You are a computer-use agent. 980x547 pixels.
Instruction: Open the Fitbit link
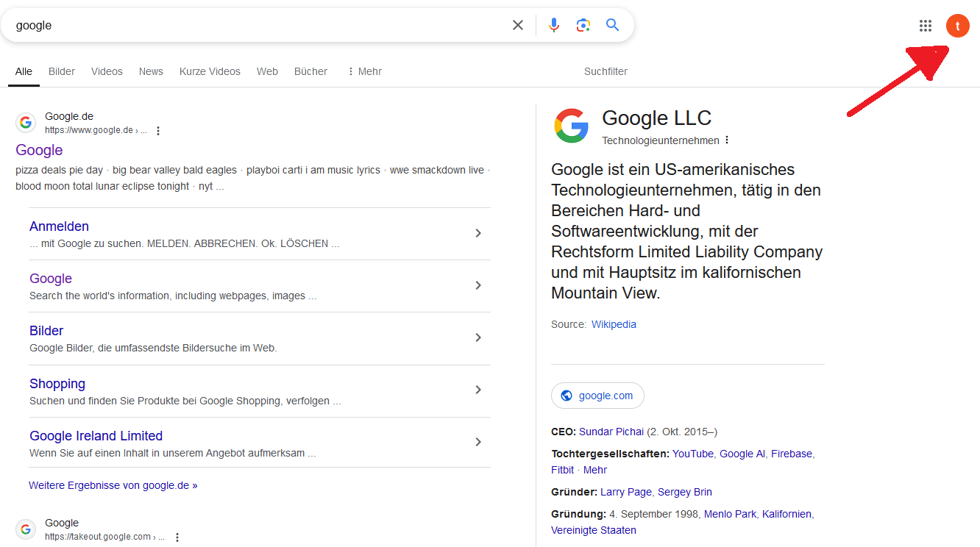tap(563, 470)
